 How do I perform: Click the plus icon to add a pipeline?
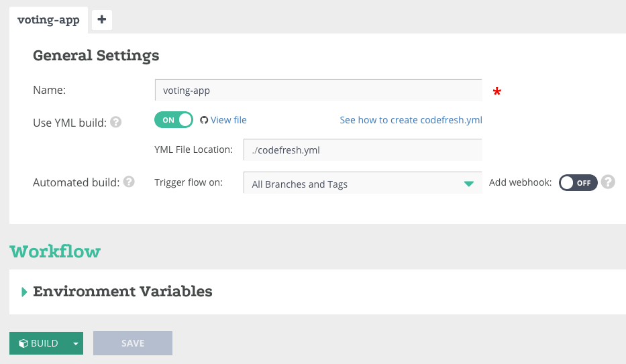coord(102,20)
